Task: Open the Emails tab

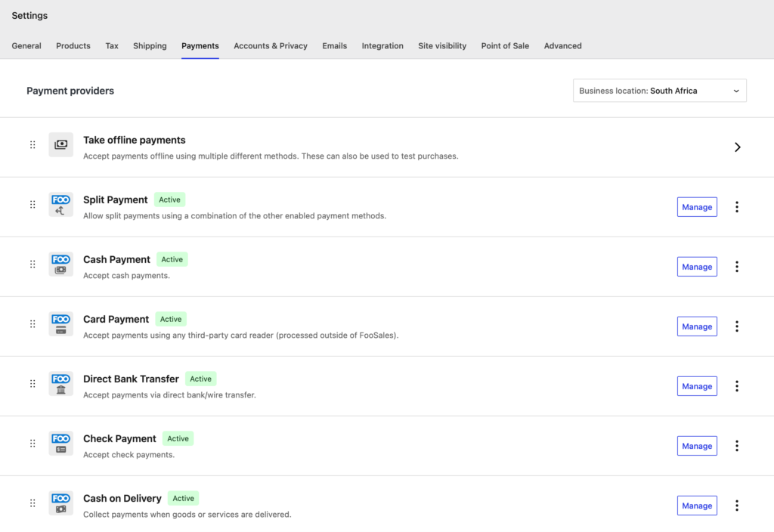Action: coord(335,46)
